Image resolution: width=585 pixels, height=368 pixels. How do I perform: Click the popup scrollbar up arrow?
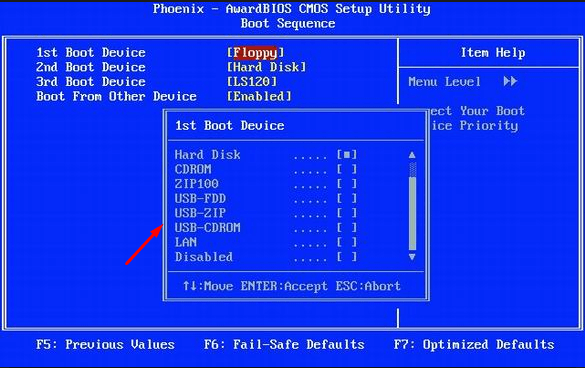coord(412,155)
